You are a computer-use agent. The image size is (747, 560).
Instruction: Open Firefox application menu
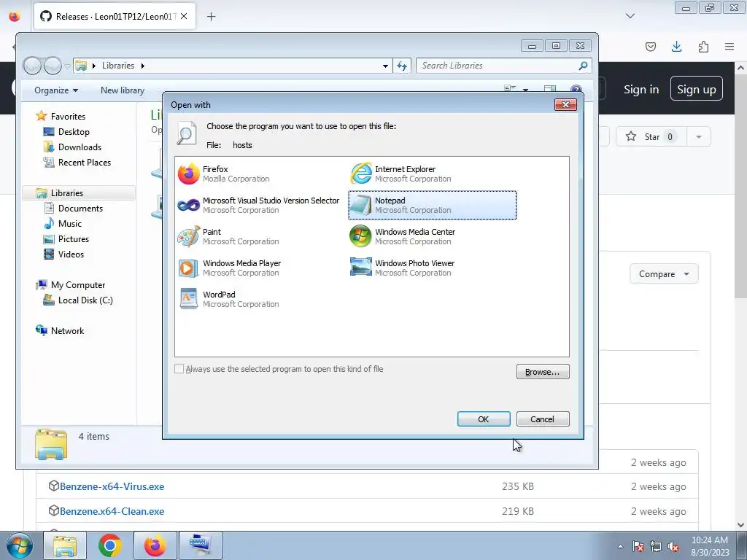point(729,46)
